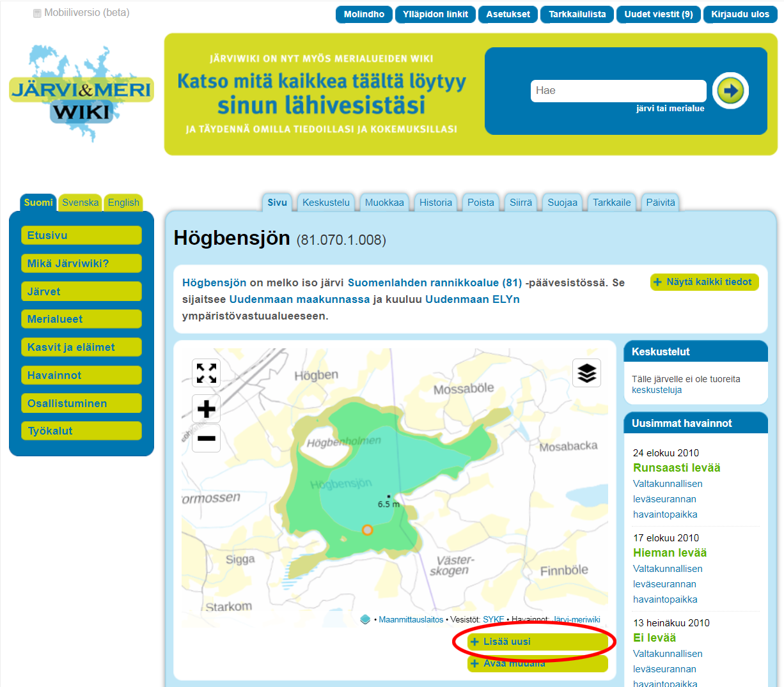
Task: Open the SYKE link under the map
Action: click(493, 619)
